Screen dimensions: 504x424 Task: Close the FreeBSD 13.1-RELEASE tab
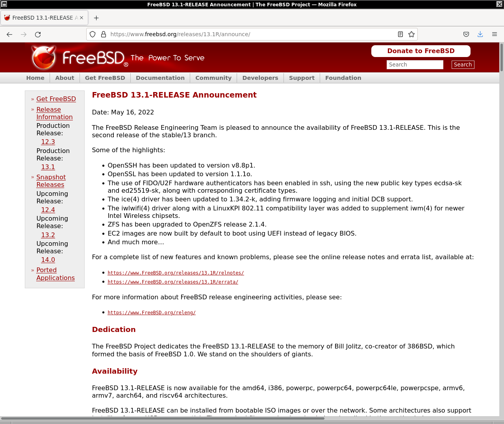click(x=82, y=18)
